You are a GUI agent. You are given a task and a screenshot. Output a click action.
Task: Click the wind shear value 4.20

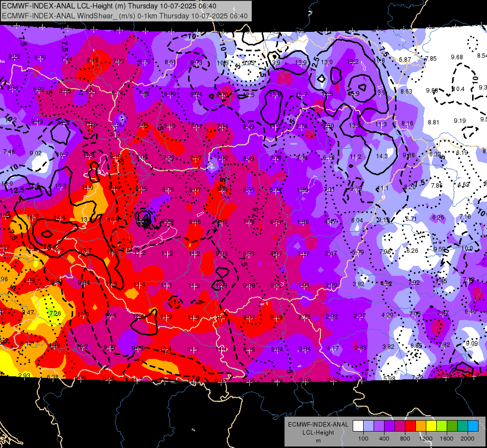click(x=387, y=315)
